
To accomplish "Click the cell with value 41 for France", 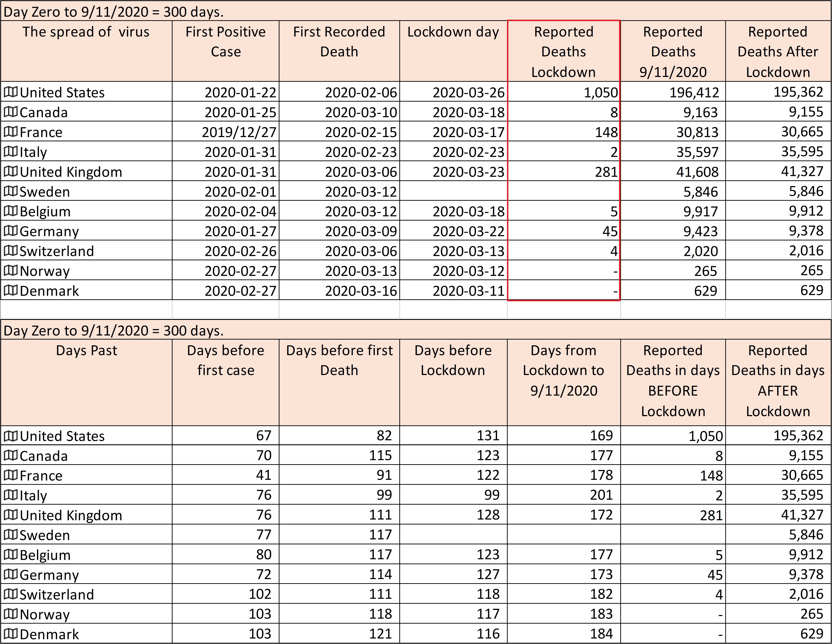I will 226,475.
